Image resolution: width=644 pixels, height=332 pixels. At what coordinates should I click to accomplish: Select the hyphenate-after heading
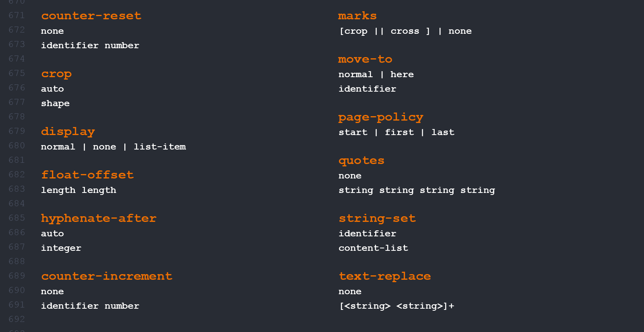click(x=99, y=219)
